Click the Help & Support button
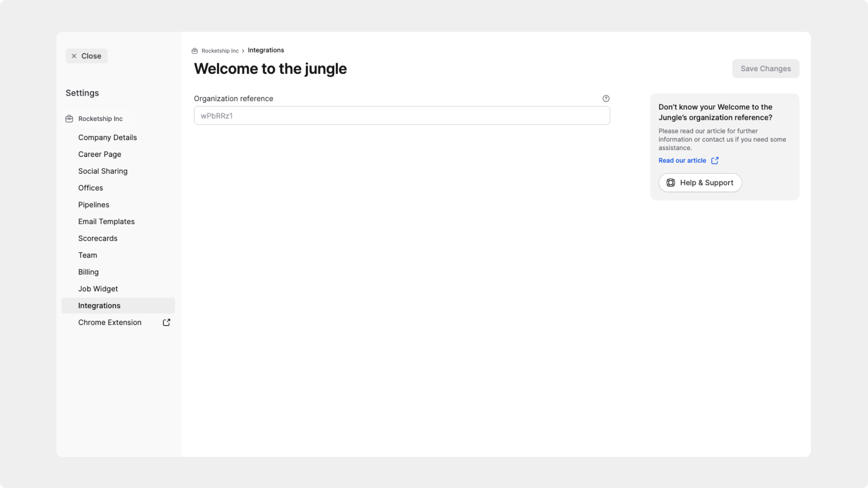This screenshot has height=488, width=868. (x=700, y=183)
